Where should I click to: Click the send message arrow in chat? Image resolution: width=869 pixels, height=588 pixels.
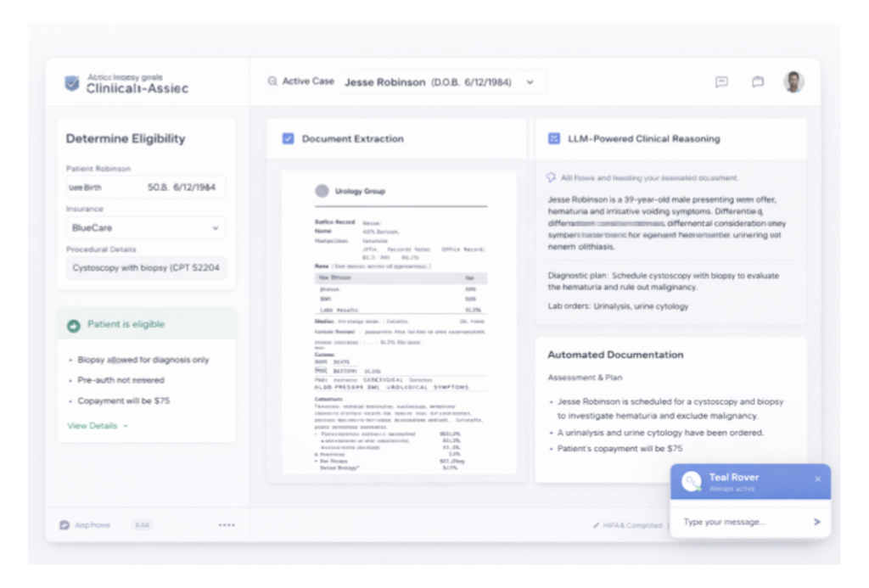[x=816, y=522]
